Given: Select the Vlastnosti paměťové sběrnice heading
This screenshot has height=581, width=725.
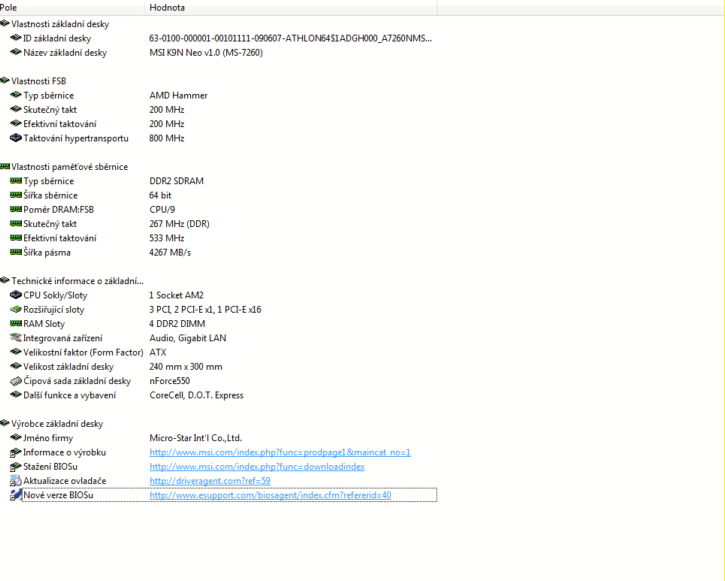Looking at the screenshot, I should tap(70, 167).
